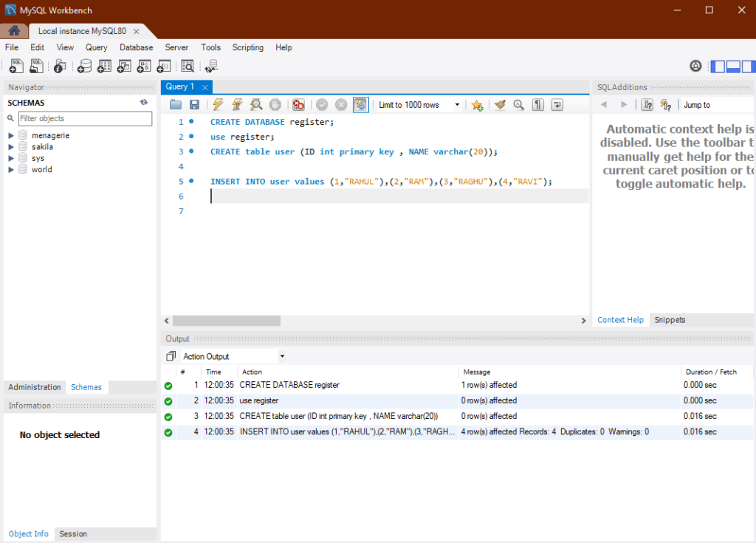
Task: Expand the sakila schema tree node
Action: tap(11, 147)
